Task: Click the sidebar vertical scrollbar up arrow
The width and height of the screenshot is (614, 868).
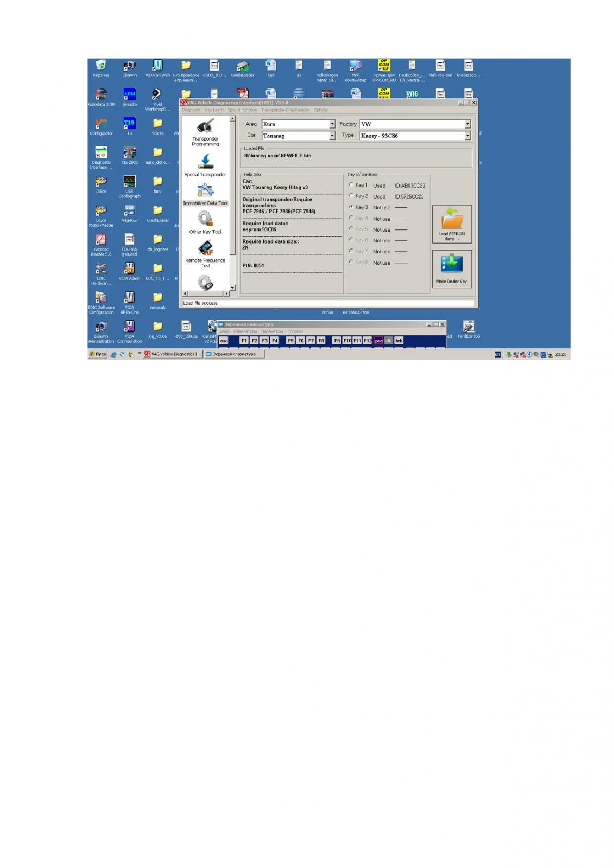Action: click(232, 119)
